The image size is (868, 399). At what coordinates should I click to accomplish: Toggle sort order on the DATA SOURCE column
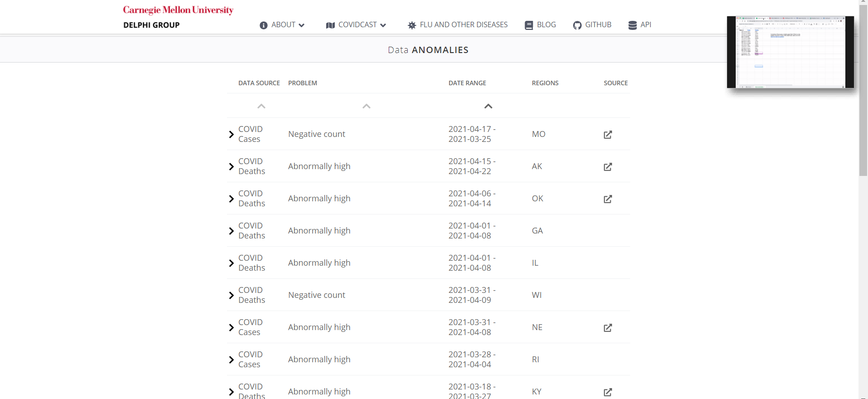point(261,106)
